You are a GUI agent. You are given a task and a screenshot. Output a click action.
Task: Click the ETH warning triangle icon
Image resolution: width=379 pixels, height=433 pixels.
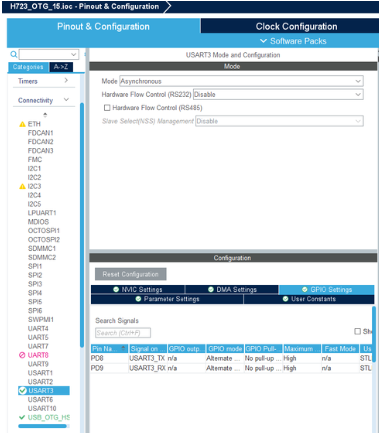coord(22,124)
